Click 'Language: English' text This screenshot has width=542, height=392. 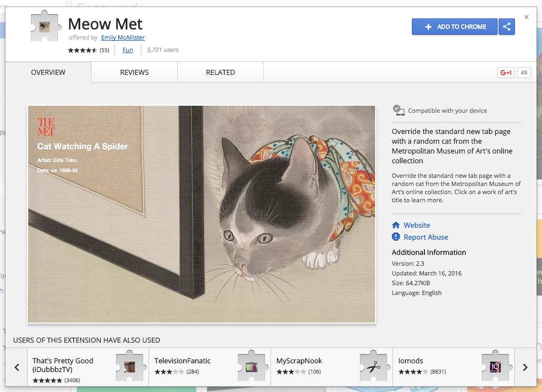pyautogui.click(x=416, y=293)
